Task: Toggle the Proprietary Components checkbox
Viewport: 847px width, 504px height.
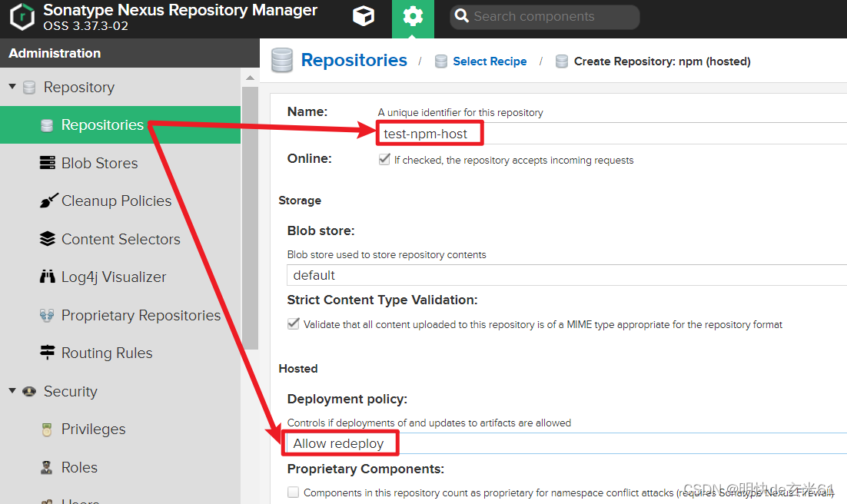Action: coord(294,492)
